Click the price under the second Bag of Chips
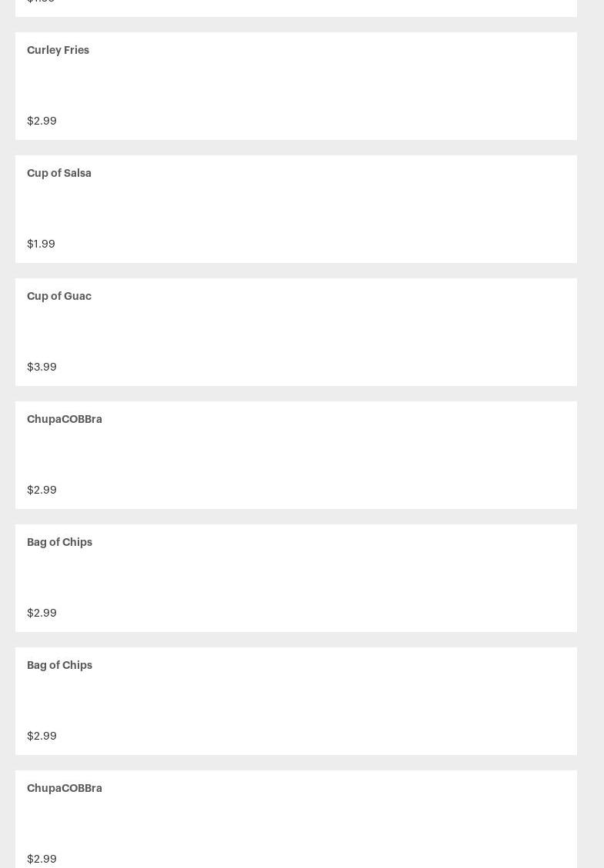Viewport: 604px width, 868px height. 42,736
